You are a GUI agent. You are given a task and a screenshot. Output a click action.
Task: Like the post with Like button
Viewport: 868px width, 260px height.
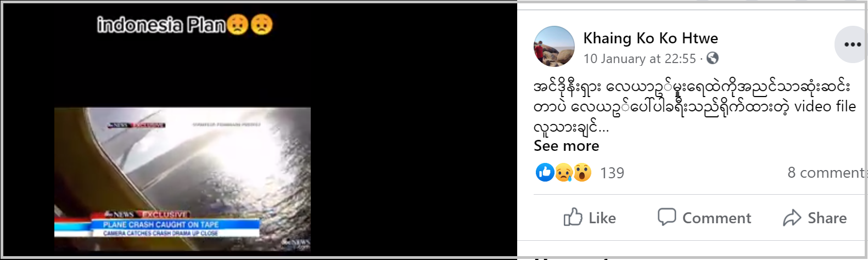(x=590, y=218)
